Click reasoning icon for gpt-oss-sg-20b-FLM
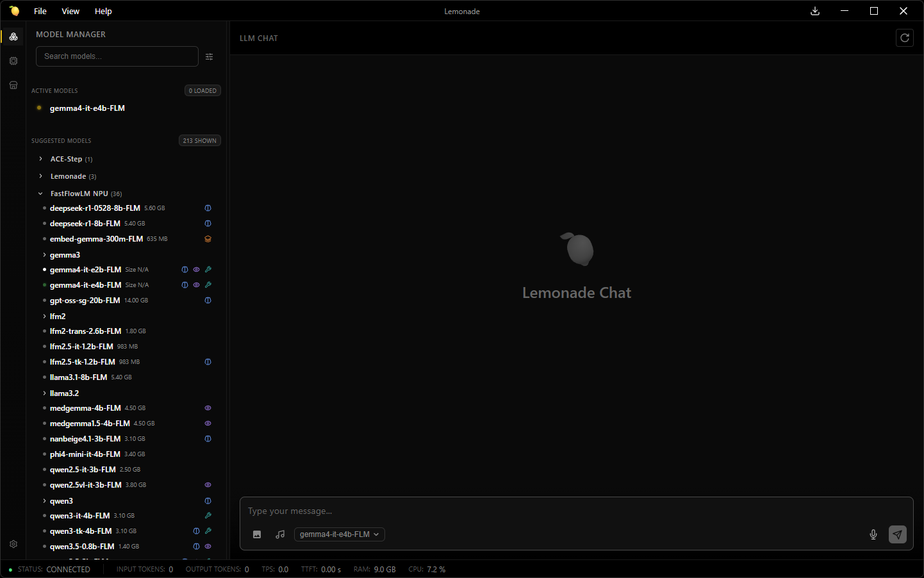The width and height of the screenshot is (924, 578). tap(208, 301)
